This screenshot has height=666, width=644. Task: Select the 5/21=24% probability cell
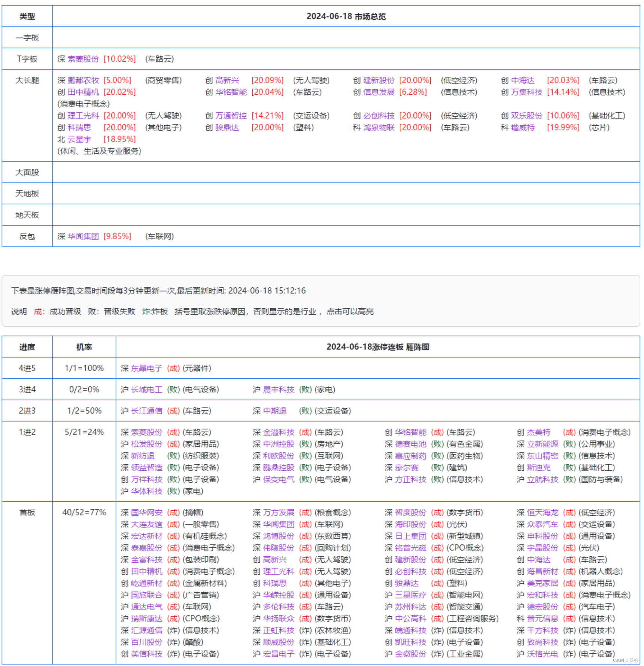coord(84,432)
